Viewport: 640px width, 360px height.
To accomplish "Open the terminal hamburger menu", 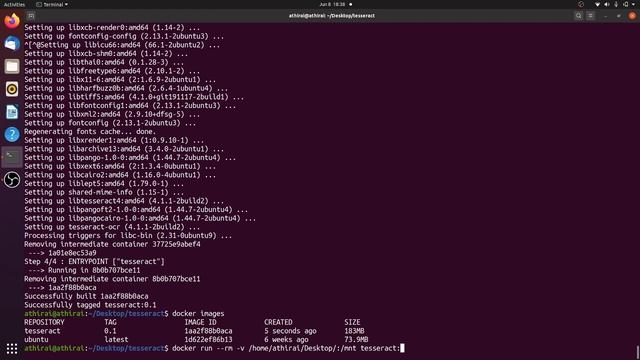I will coord(591,16).
